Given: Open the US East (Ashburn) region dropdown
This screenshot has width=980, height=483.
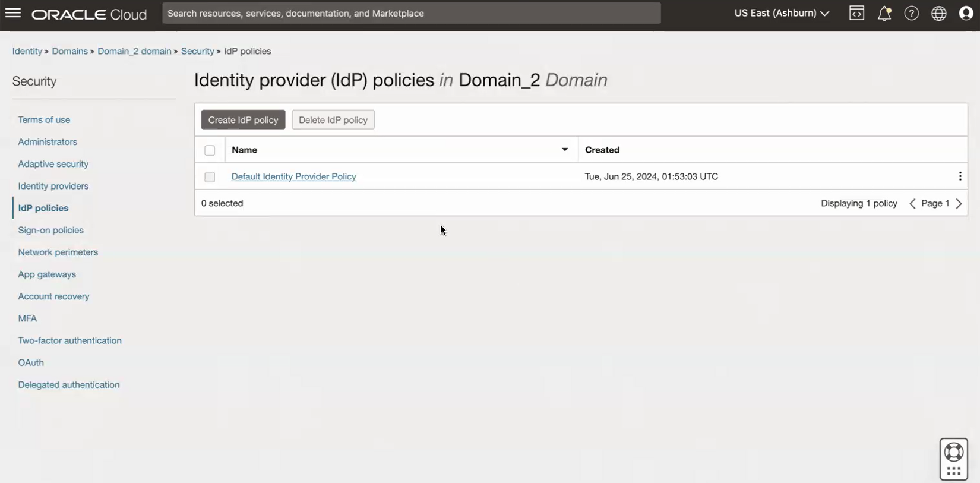Looking at the screenshot, I should pyautogui.click(x=782, y=13).
